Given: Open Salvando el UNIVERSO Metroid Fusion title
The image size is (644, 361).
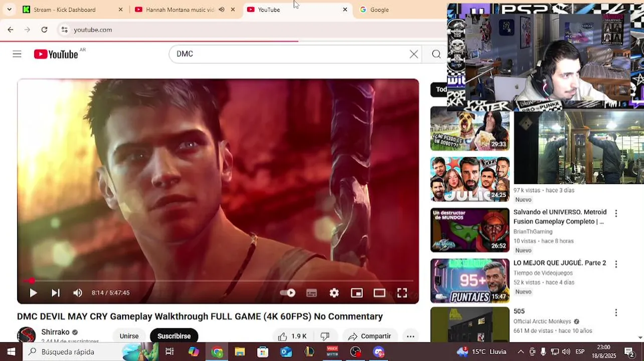Looking at the screenshot, I should coord(560,217).
